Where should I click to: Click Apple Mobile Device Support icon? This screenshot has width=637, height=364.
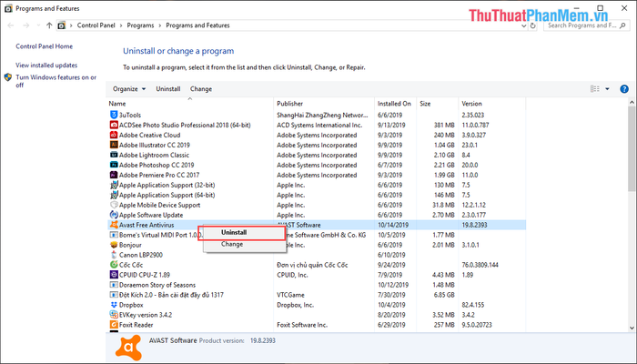(114, 205)
